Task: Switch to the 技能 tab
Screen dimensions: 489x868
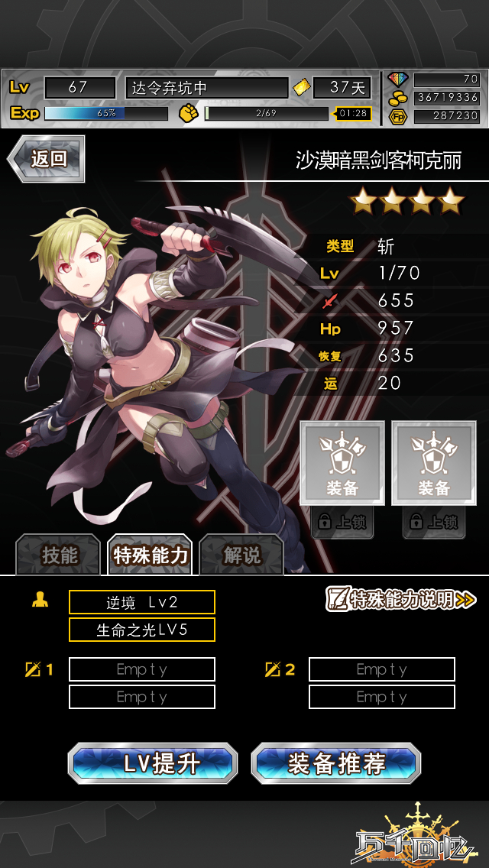Action: [59, 555]
